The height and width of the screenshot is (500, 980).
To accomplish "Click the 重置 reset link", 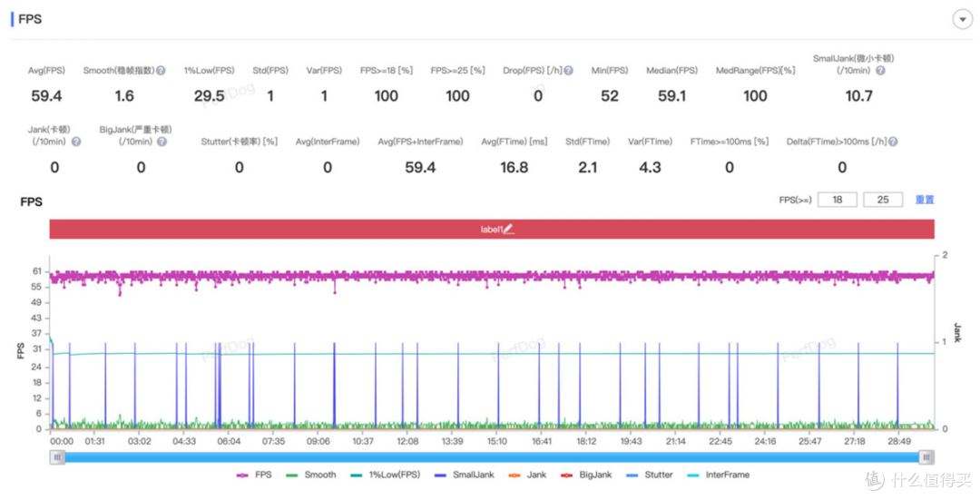I will coord(925,200).
